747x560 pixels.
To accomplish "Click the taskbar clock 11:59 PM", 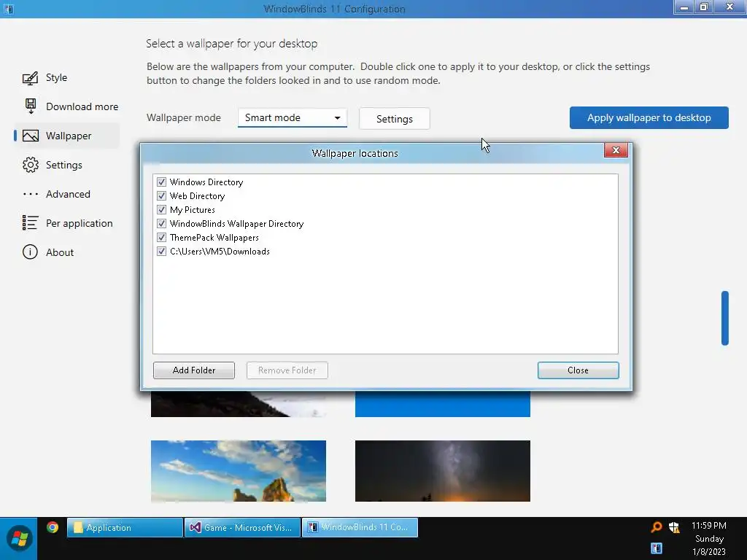I will (x=709, y=525).
